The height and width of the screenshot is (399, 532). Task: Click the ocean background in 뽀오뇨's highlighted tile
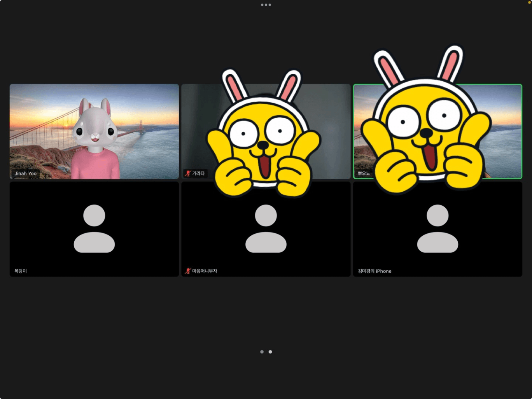(x=506, y=152)
